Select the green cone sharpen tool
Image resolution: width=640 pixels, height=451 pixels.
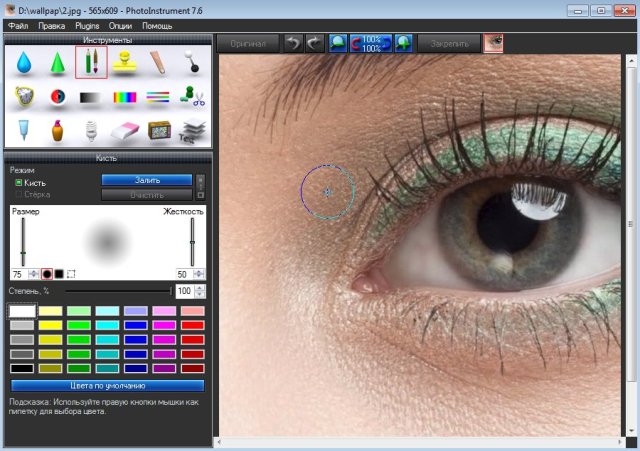click(58, 63)
